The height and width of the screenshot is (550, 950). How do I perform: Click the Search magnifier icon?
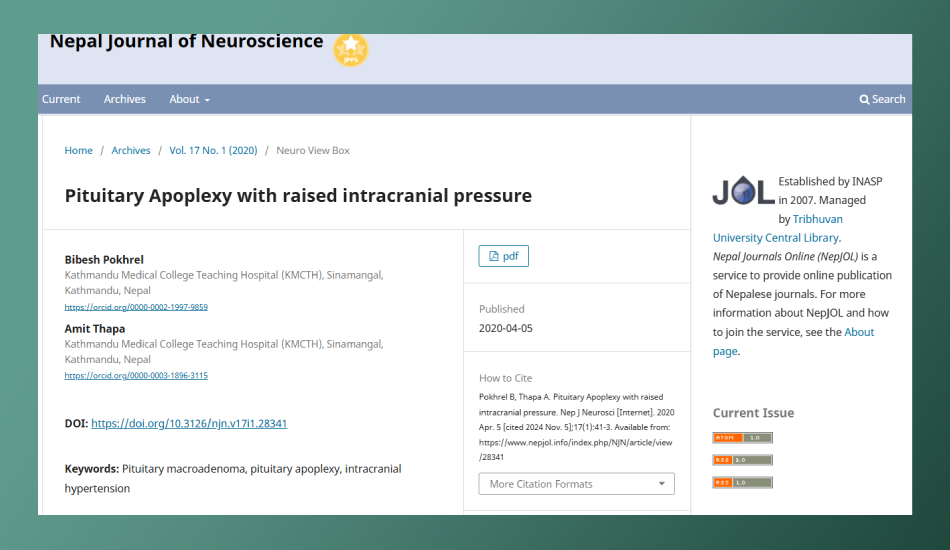(x=864, y=99)
